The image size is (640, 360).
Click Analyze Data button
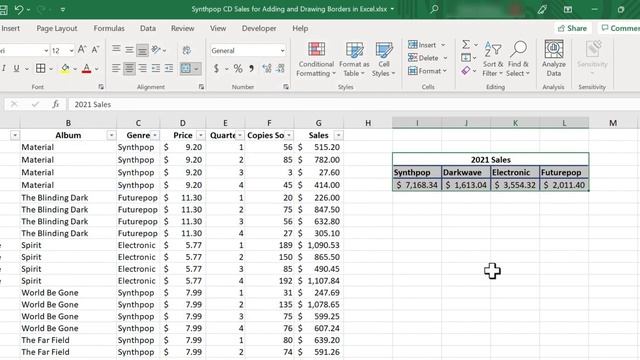[553, 59]
